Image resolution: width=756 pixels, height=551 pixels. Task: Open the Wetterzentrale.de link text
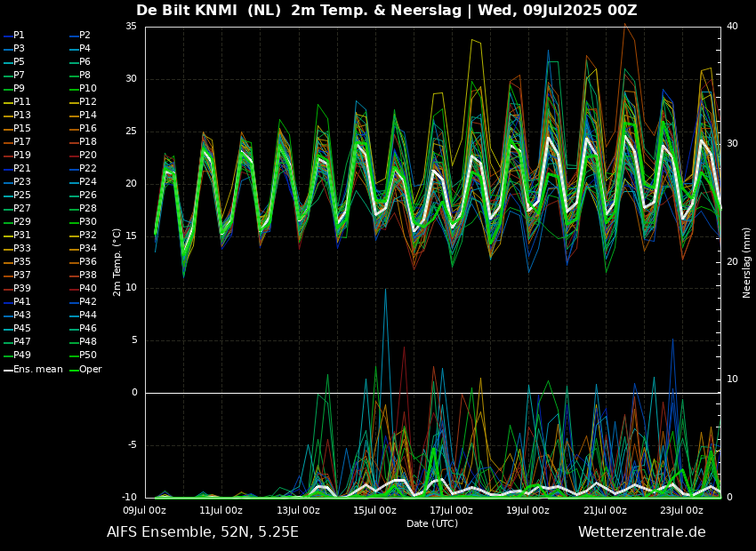[641, 532]
